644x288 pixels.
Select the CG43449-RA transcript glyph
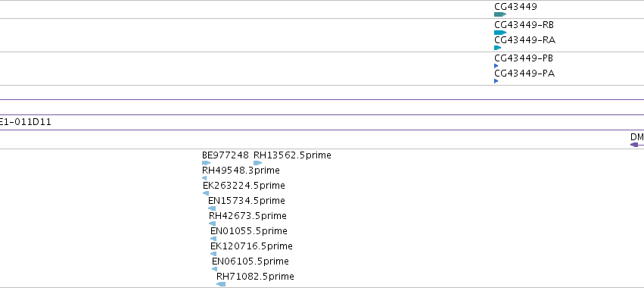point(498,48)
